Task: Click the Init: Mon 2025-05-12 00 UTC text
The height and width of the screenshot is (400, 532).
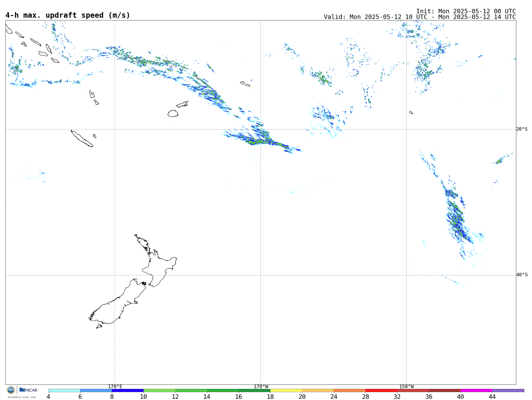Action: [x=466, y=11]
